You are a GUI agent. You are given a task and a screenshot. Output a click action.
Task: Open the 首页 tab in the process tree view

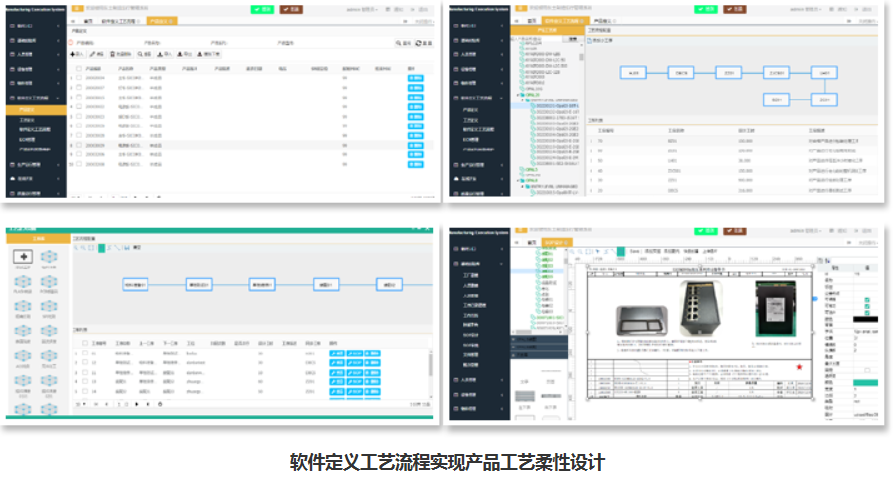pos(532,20)
